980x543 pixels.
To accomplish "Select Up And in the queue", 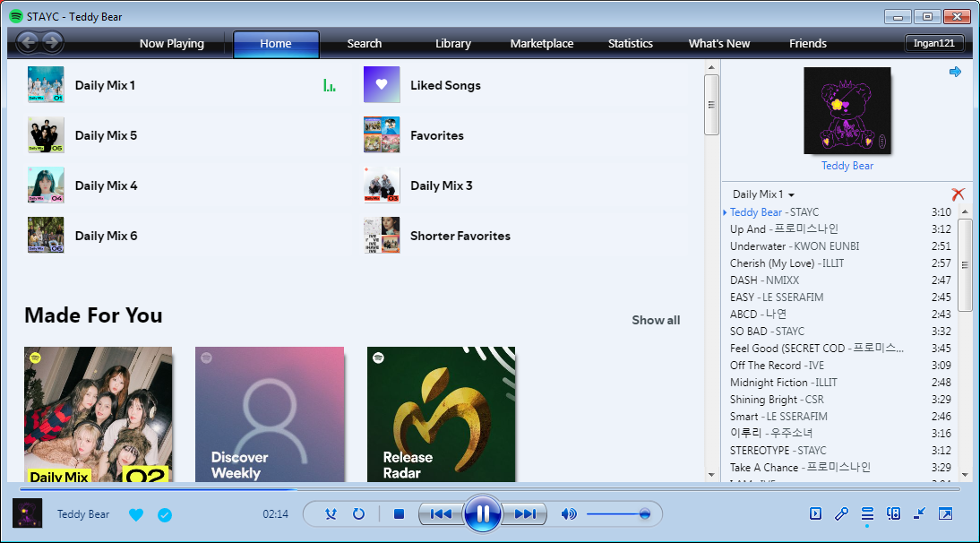I will [840, 229].
